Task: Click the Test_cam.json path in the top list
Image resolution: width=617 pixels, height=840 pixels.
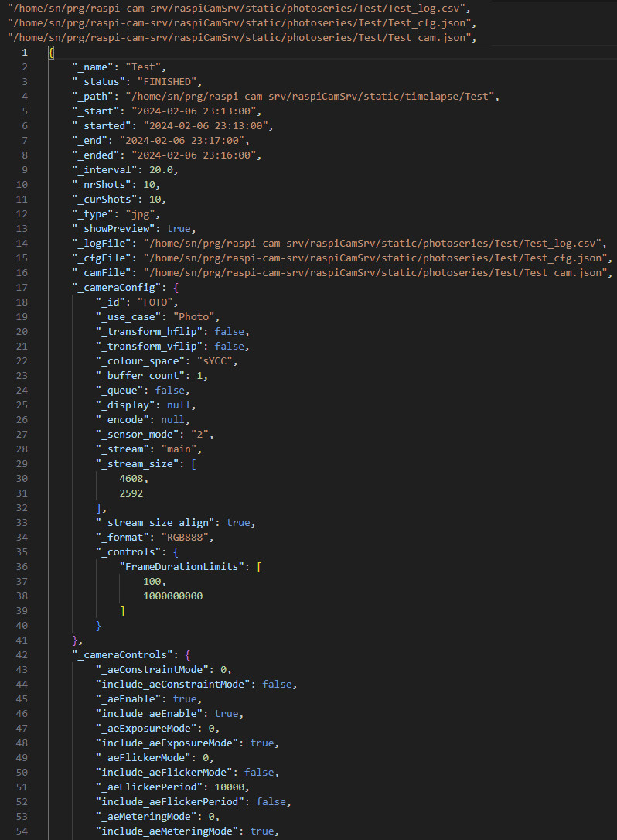Action: [239, 37]
